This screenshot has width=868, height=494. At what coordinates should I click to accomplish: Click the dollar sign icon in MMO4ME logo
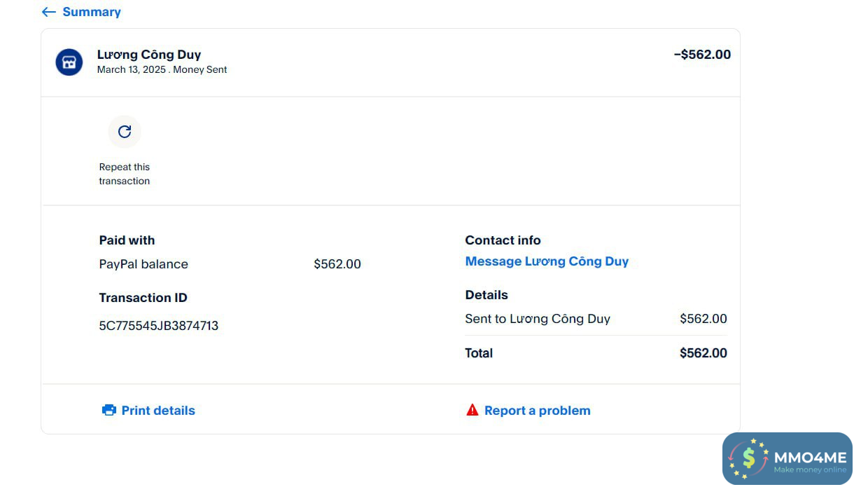click(749, 458)
